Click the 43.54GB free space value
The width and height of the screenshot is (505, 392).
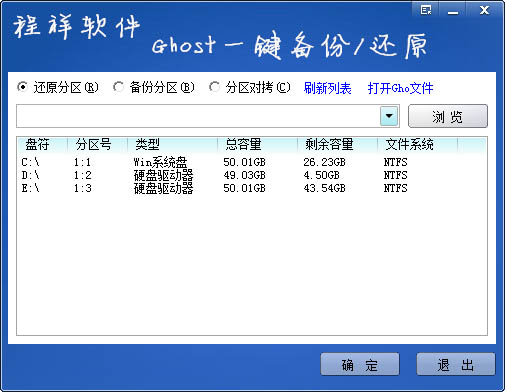tap(324, 188)
